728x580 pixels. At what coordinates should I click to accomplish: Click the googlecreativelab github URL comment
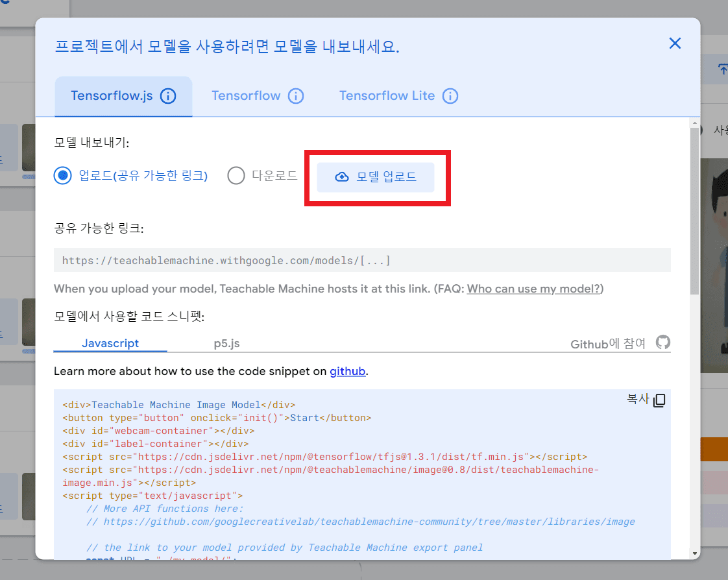[x=360, y=522]
